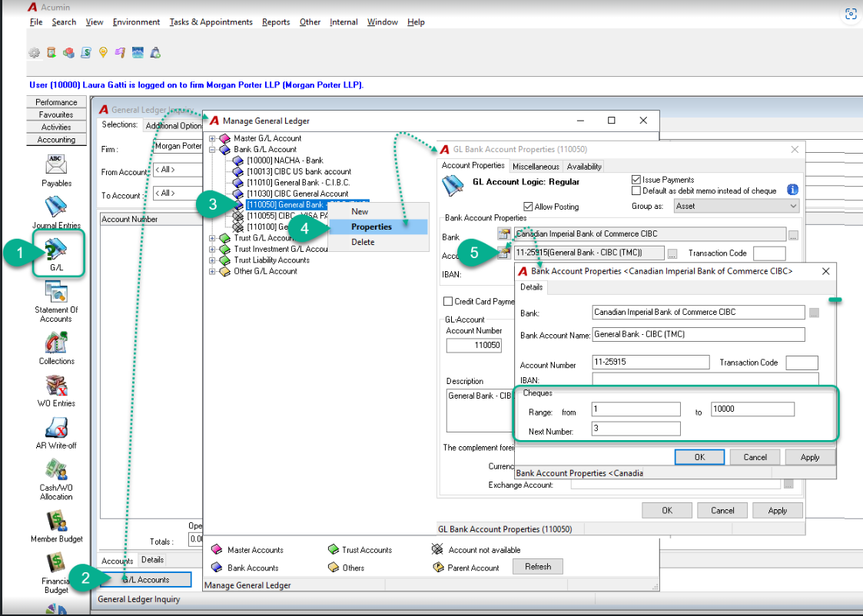This screenshot has width=863, height=616.
Task: Uncheck the Allow Posting checkbox
Action: pos(529,207)
